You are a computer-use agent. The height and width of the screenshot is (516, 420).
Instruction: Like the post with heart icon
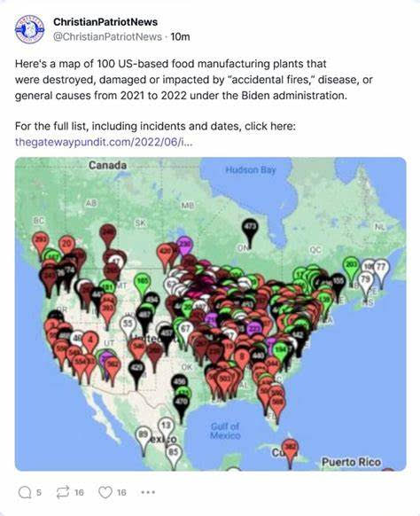click(105, 492)
